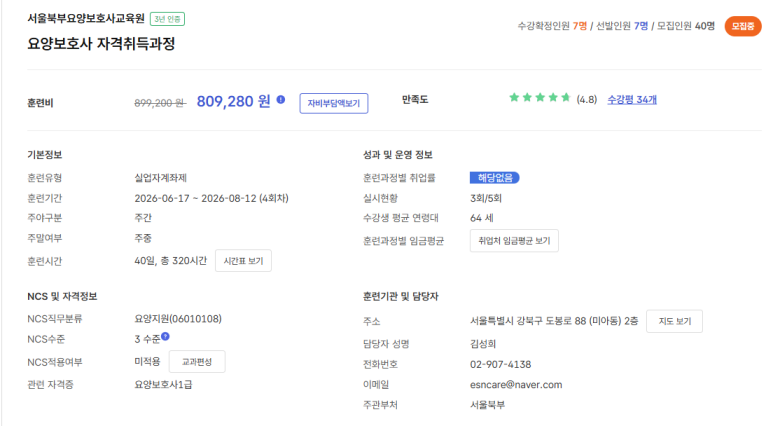This screenshot has width=780, height=426.
Task: Click the email esncare@naver.com
Action: click(x=516, y=385)
